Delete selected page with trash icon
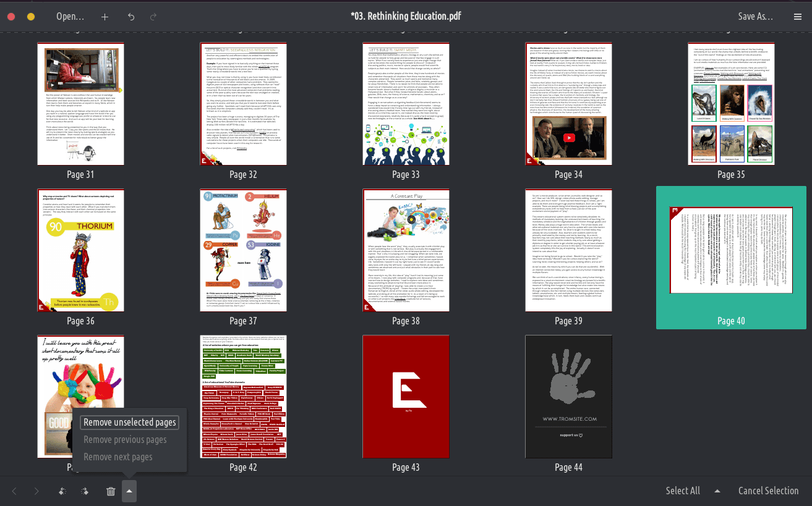The image size is (812, 506). (x=111, y=491)
